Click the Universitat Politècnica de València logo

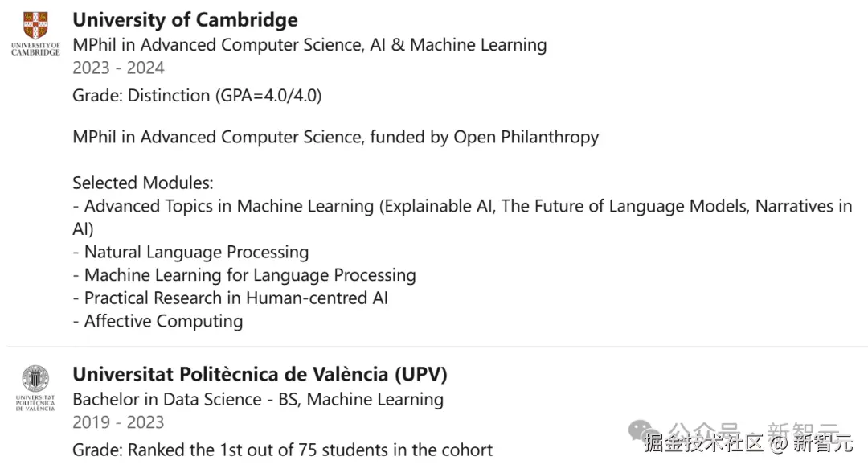click(x=35, y=380)
